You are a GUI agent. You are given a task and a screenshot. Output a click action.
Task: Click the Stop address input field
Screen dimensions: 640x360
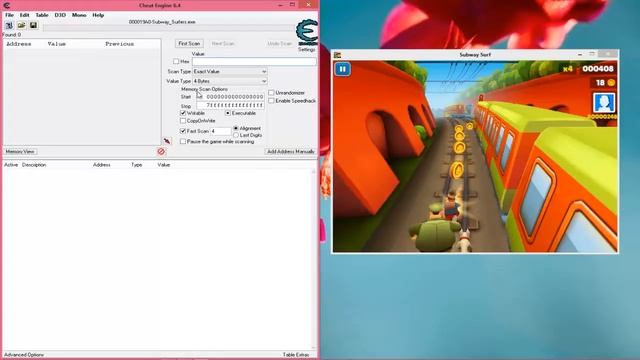click(230, 105)
